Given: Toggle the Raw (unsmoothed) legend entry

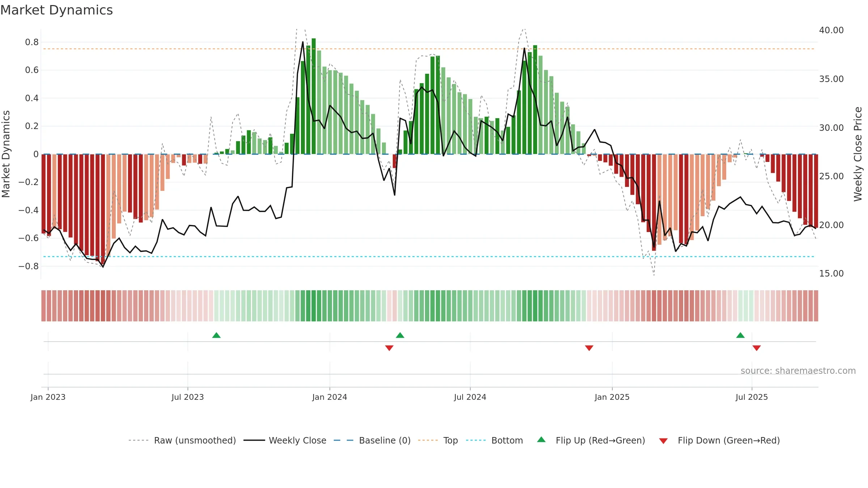Looking at the screenshot, I should point(182,440).
